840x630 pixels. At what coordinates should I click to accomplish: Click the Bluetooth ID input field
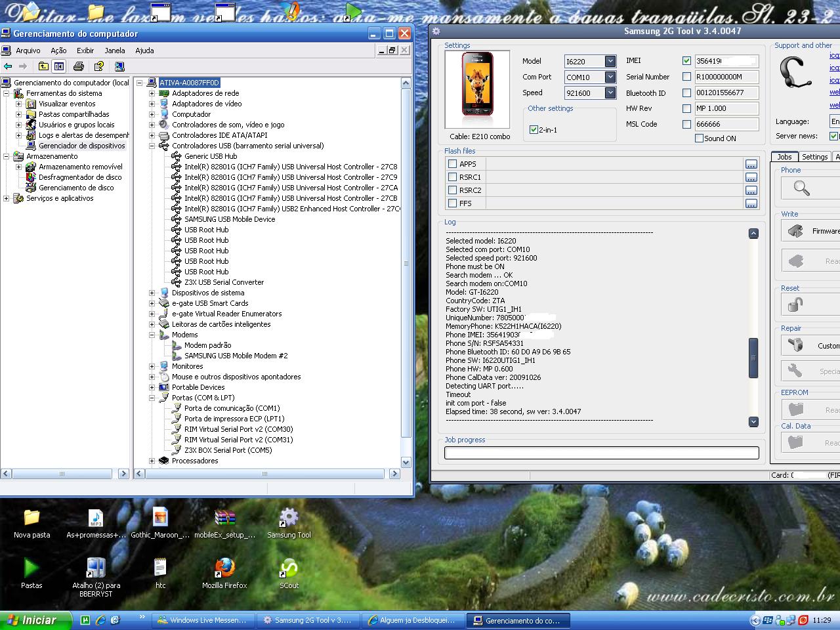point(726,93)
